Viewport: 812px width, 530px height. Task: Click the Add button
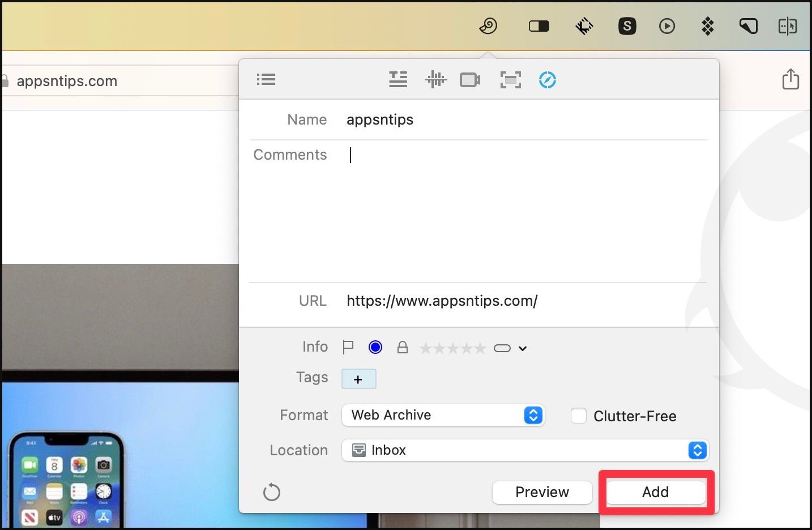(655, 492)
